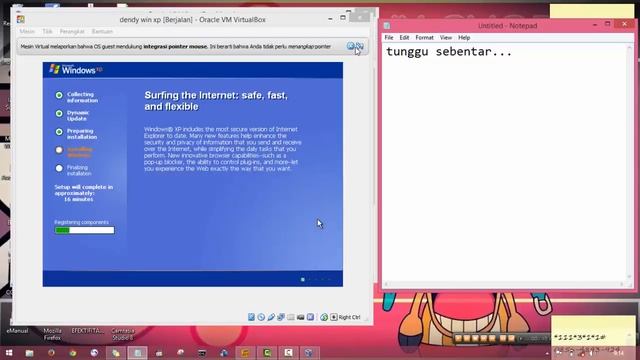This screenshot has height=360, width=640.
Task: Click the dark video capture icon in VirtualBox status bar
Action: tap(300, 317)
